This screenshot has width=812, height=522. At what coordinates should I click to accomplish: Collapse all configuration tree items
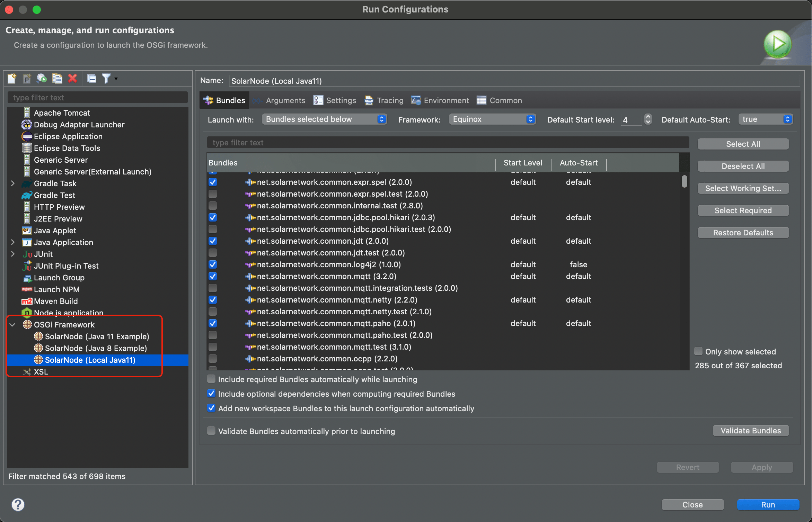91,79
